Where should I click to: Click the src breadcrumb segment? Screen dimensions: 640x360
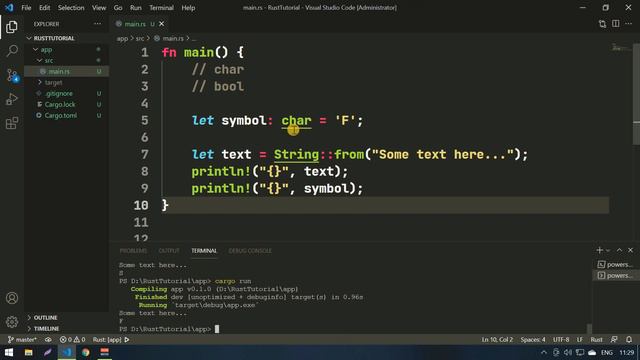click(x=140, y=38)
